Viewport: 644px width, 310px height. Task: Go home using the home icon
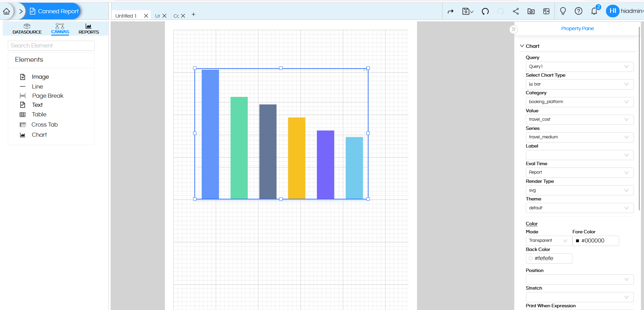(x=6, y=11)
